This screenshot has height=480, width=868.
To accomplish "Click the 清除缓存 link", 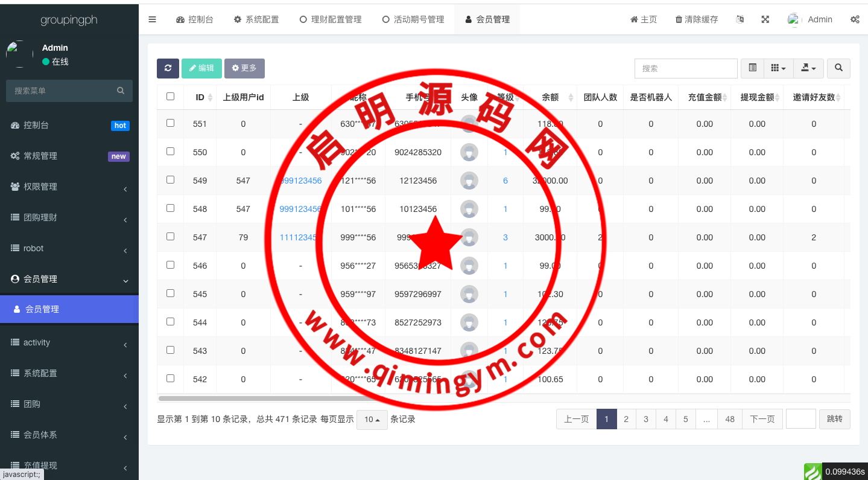I will point(697,19).
